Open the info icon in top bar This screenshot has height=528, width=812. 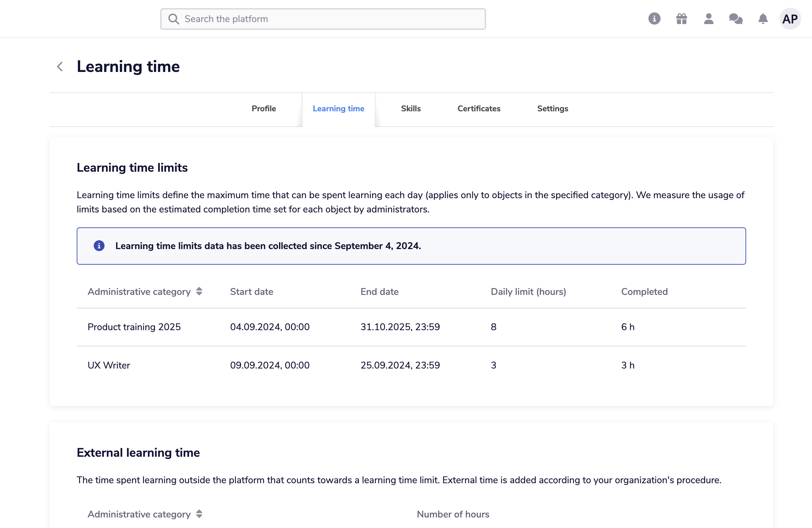[x=654, y=19]
